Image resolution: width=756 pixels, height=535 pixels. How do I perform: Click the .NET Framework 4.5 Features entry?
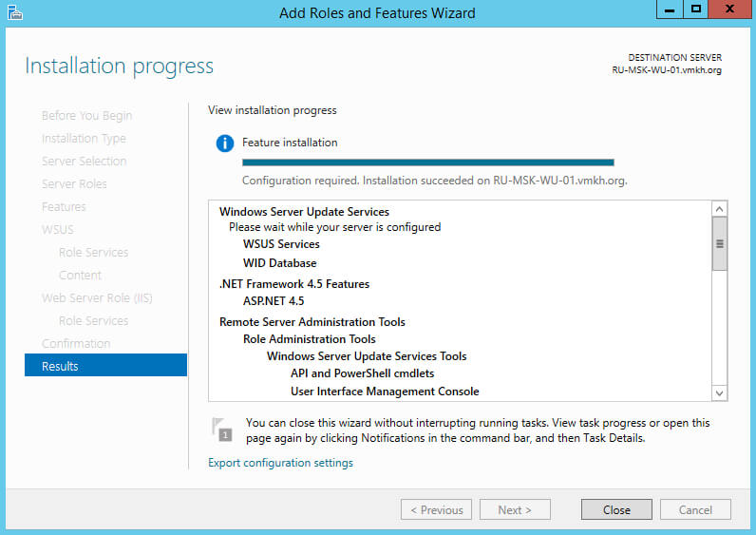(294, 284)
